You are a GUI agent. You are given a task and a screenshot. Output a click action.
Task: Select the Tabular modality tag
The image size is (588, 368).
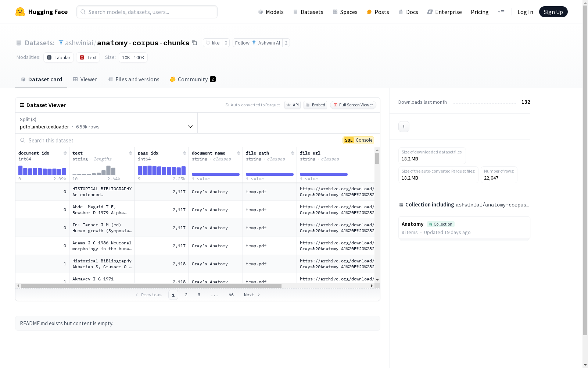click(59, 57)
